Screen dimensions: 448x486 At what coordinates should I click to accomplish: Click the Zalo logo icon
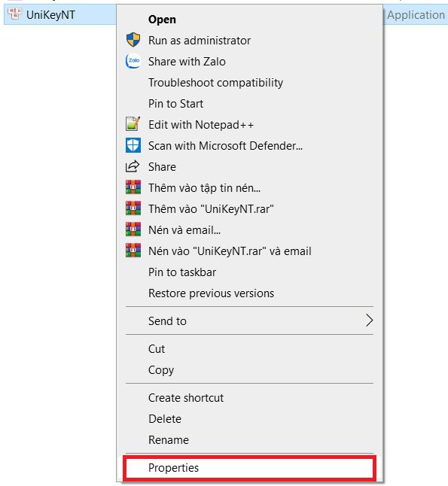133,62
